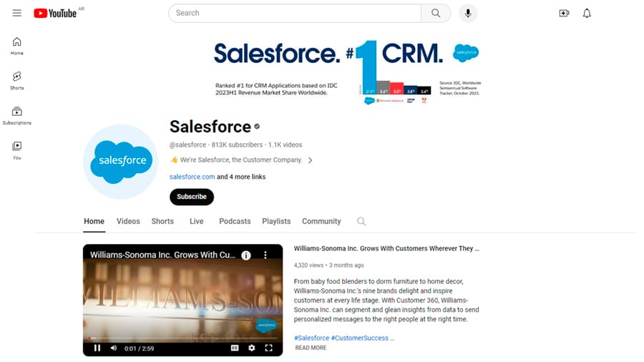Expand channel description chevron
Viewport: 644px width, 362px height.
311,160
